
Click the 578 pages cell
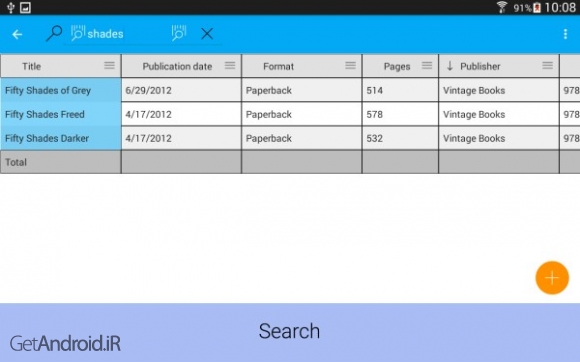click(400, 114)
